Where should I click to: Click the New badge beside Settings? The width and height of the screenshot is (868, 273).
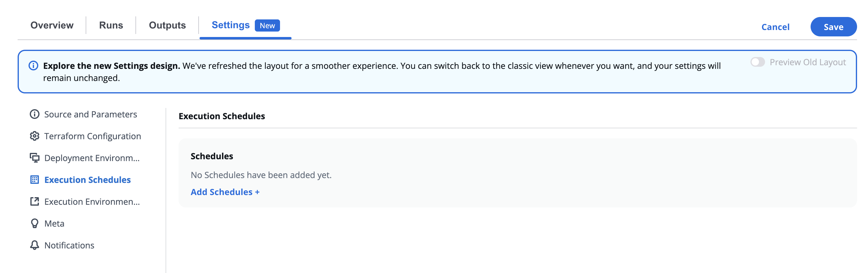tap(267, 25)
